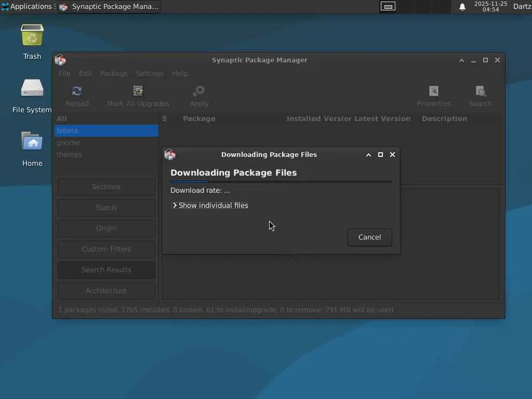Viewport: 532px width, 399px height.
Task: Select gnome in the filter list
Action: coord(106,142)
